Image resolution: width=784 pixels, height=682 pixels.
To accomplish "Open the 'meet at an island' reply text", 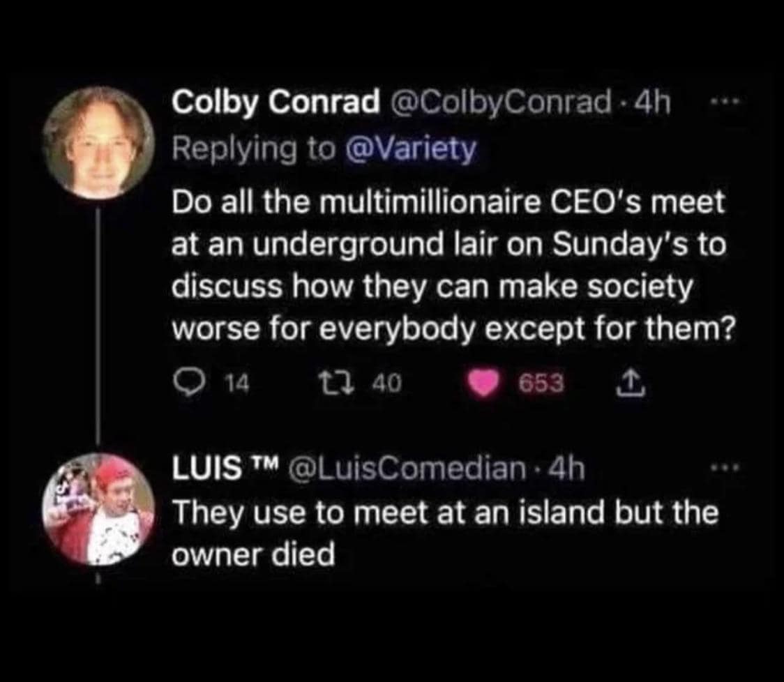I will point(444,533).
